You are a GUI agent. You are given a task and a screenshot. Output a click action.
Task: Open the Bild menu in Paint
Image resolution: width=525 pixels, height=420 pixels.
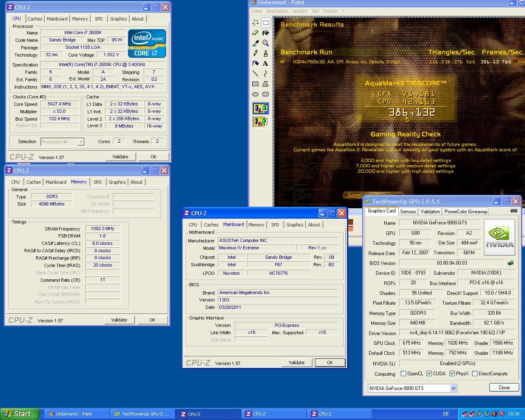point(315,11)
